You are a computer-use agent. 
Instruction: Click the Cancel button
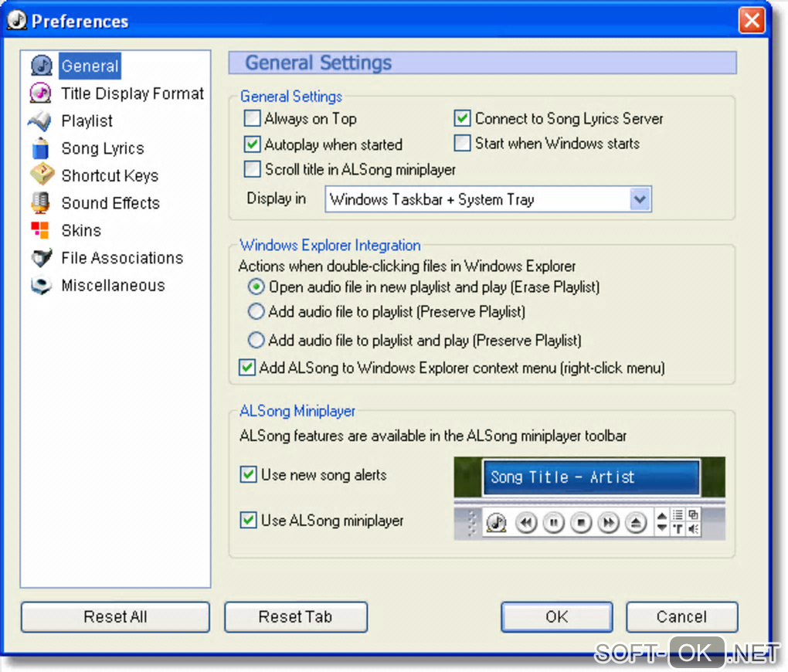pyautogui.click(x=682, y=616)
